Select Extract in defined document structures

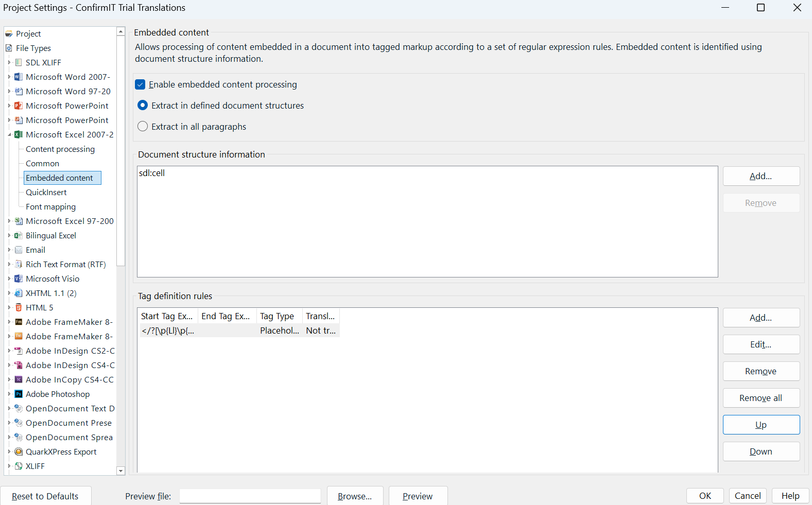pyautogui.click(x=143, y=106)
